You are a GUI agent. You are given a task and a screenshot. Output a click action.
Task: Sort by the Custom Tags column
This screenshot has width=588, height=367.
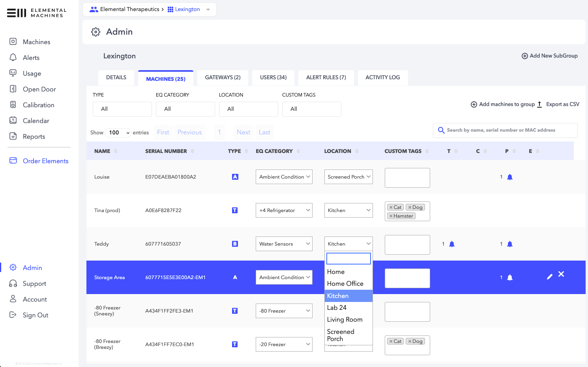[x=406, y=151]
